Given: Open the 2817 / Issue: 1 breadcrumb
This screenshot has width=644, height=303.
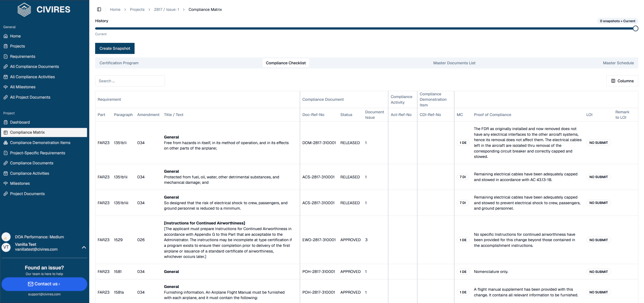Looking at the screenshot, I should click(x=167, y=10).
